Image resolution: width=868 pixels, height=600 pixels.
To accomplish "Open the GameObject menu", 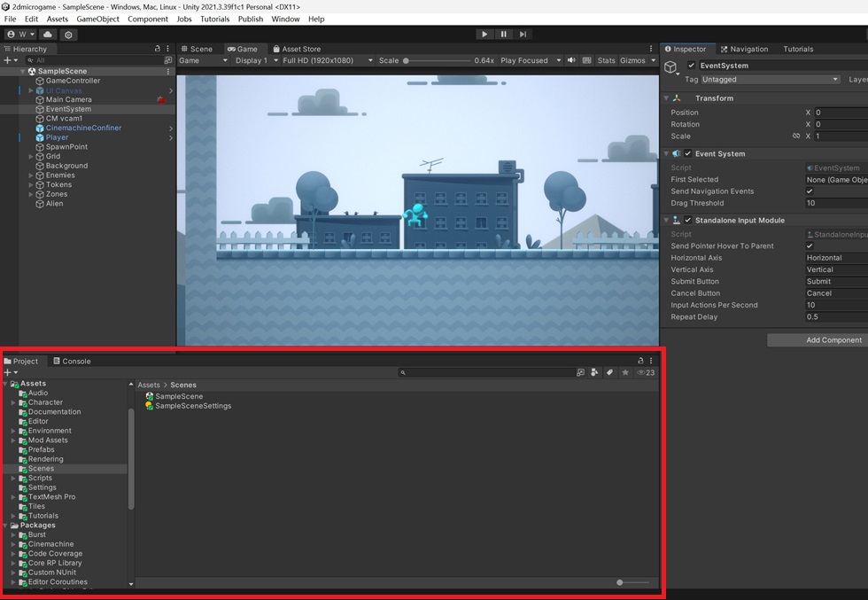I will [98, 19].
